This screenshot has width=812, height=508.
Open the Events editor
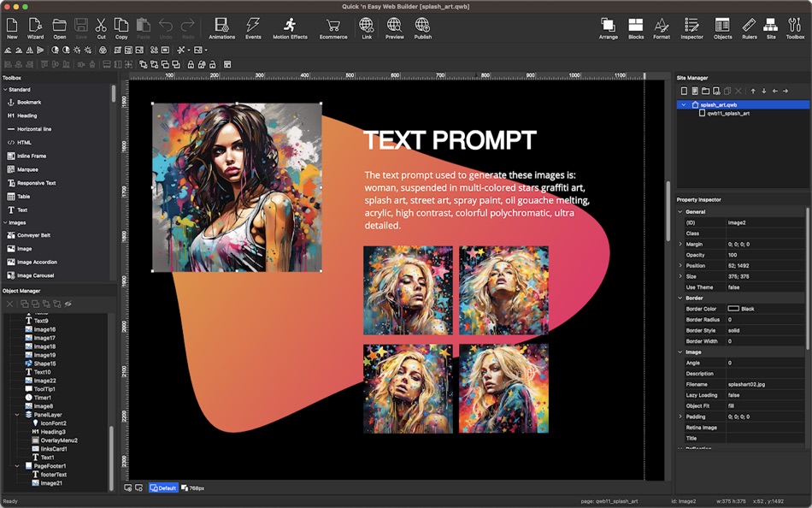(x=253, y=28)
